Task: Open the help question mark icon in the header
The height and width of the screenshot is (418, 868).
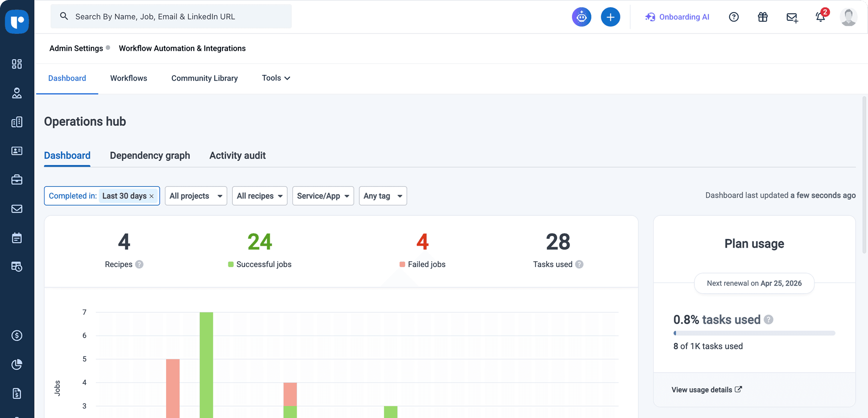Action: [734, 17]
